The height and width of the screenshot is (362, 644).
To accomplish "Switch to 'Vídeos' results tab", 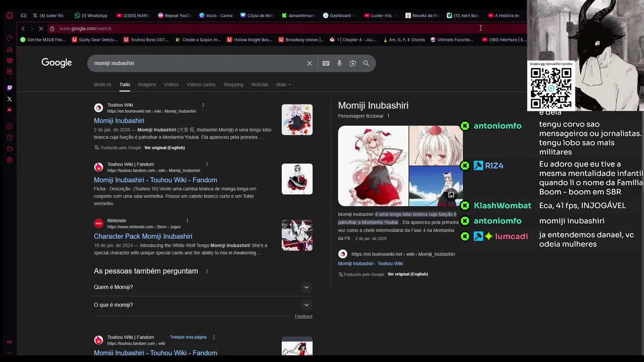I will click(x=171, y=84).
